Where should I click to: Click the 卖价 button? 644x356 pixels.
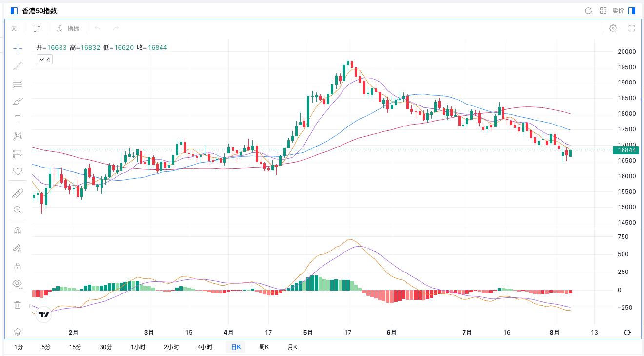(x=618, y=11)
